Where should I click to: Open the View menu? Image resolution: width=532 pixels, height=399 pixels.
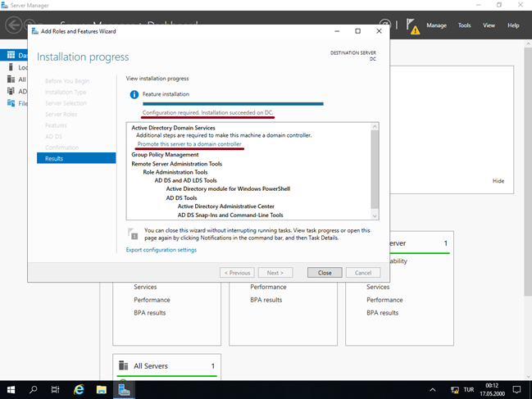pyautogui.click(x=489, y=25)
